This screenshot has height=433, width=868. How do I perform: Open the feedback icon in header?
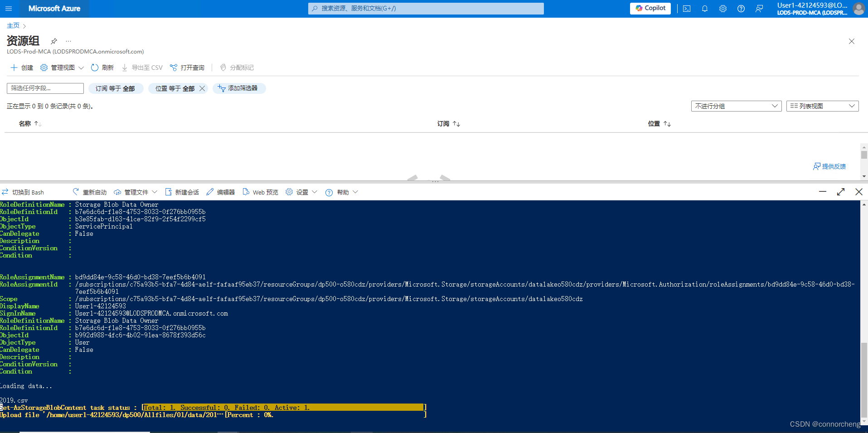coord(759,9)
